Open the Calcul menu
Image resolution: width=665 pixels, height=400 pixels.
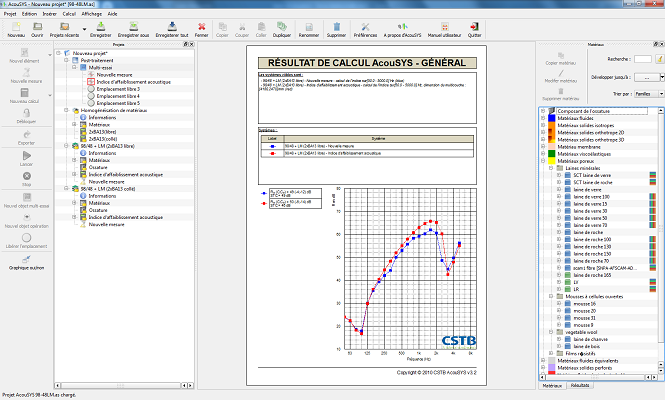(69, 14)
